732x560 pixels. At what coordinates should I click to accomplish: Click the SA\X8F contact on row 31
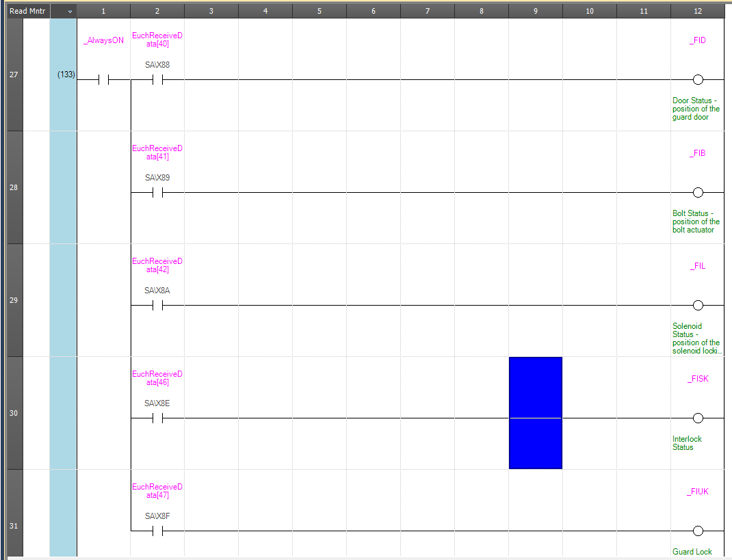[157, 531]
